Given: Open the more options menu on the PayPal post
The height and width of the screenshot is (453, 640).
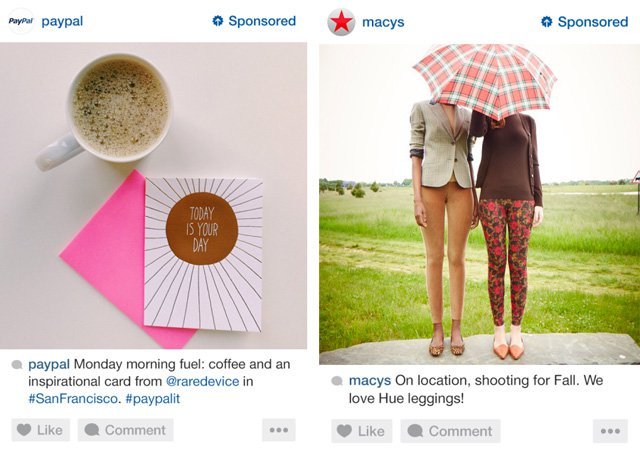Looking at the screenshot, I should click(279, 430).
